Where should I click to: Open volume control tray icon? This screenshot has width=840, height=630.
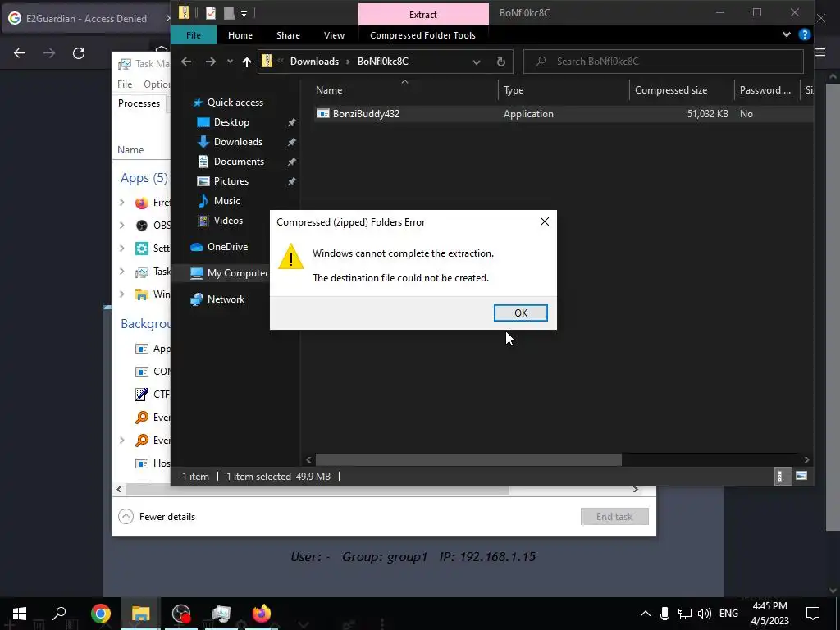705,614
